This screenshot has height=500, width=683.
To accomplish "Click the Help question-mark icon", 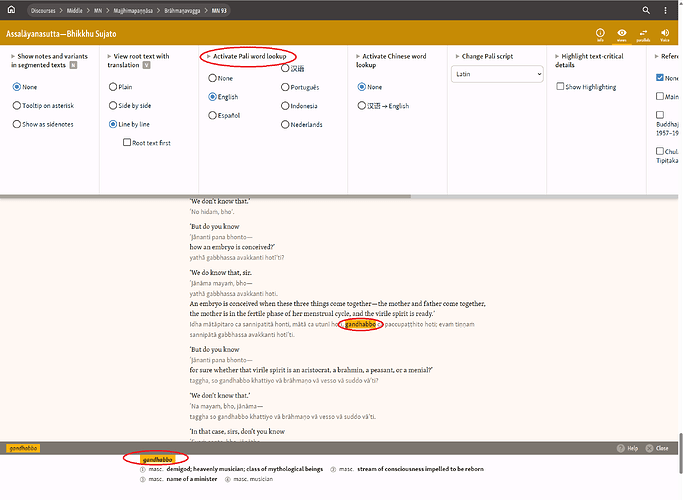I will 620,448.
